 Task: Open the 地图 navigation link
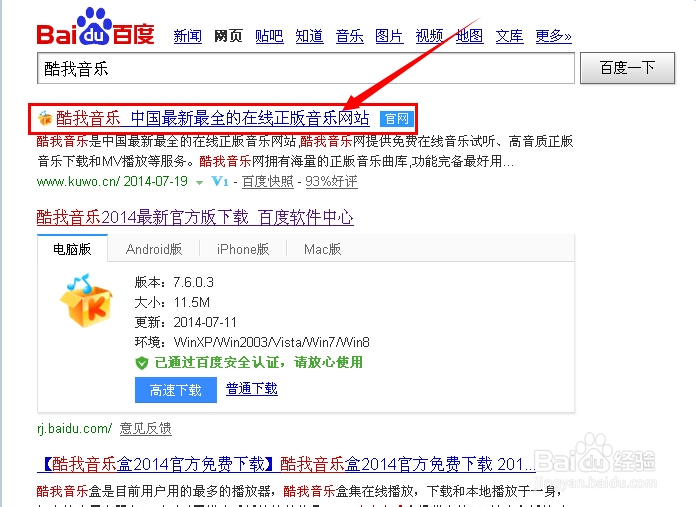tap(469, 36)
